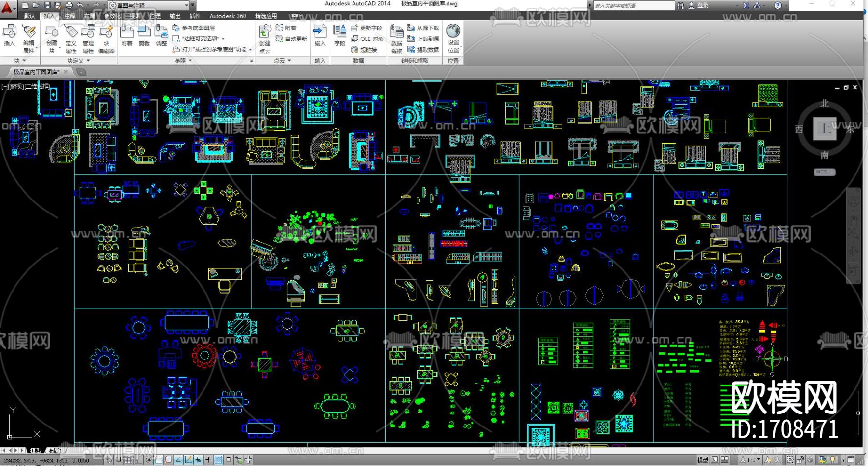The width and height of the screenshot is (868, 466).
Task: Click the search keyword input field
Action: [633, 5]
